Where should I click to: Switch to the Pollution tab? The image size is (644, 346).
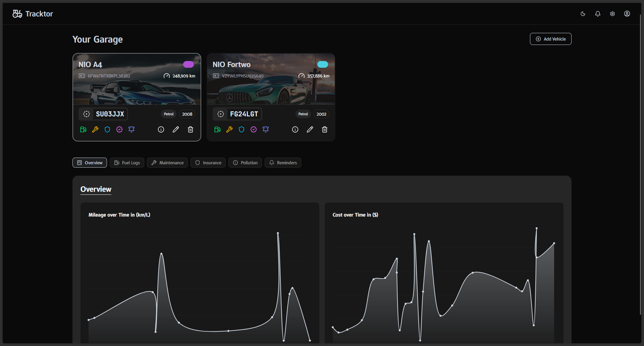(x=245, y=163)
